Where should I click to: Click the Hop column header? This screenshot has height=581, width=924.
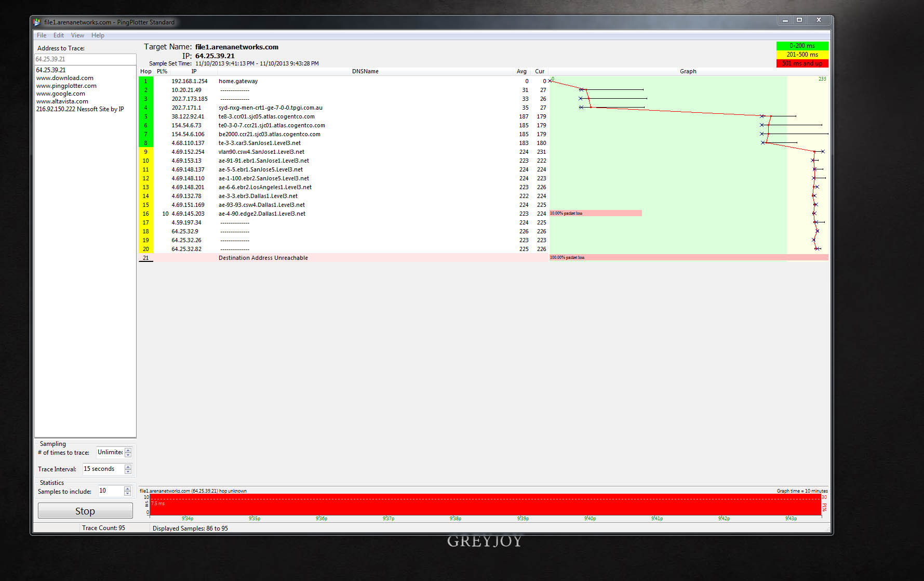tap(146, 71)
